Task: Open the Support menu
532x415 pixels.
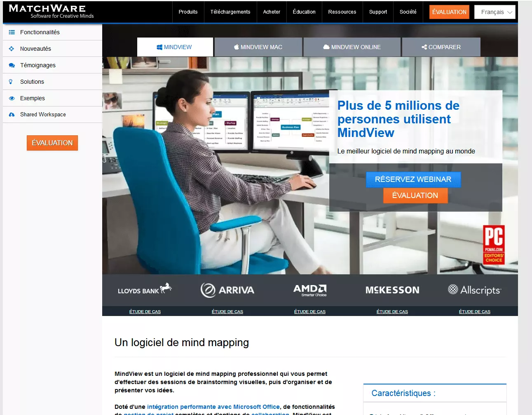Action: [x=378, y=12]
